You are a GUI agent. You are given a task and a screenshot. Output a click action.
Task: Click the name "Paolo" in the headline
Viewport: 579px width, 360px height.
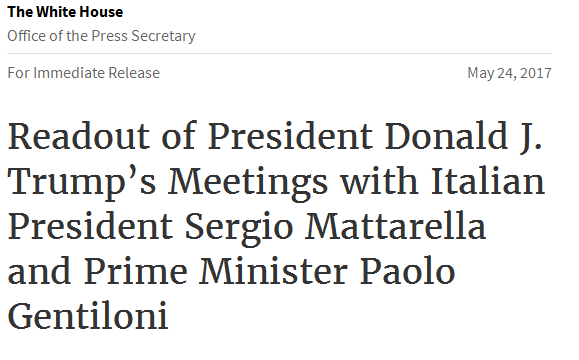click(x=407, y=271)
